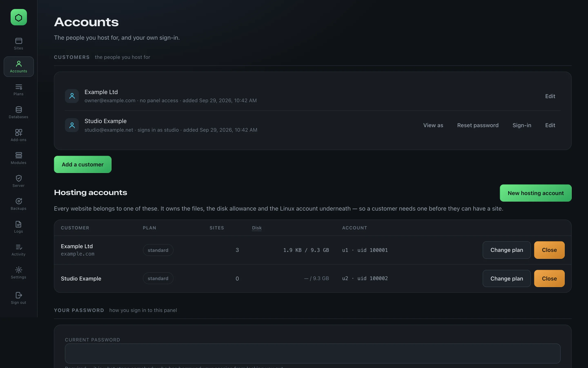Click the studio@example.net customer detail line
Viewport: 588px width, 368px height.
point(171,130)
